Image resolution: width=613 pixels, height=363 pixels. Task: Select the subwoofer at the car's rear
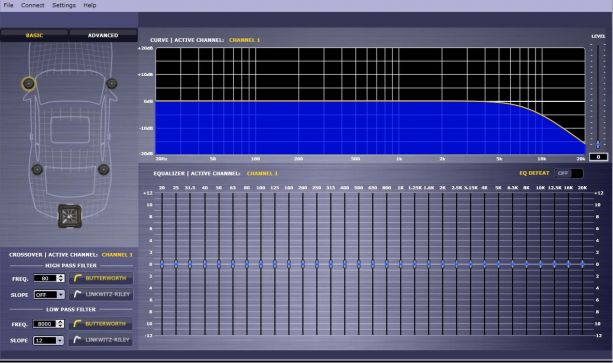coord(70,216)
